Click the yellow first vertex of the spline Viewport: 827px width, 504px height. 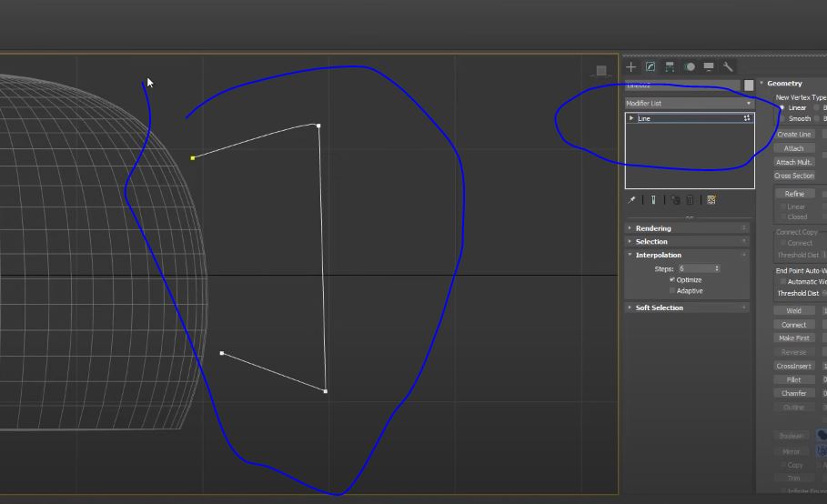(x=193, y=157)
